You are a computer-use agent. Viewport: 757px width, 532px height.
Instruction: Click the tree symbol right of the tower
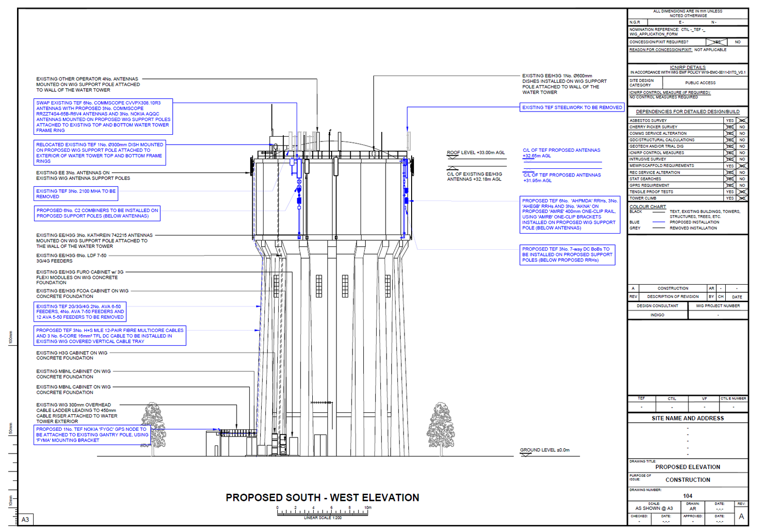pos(441,427)
